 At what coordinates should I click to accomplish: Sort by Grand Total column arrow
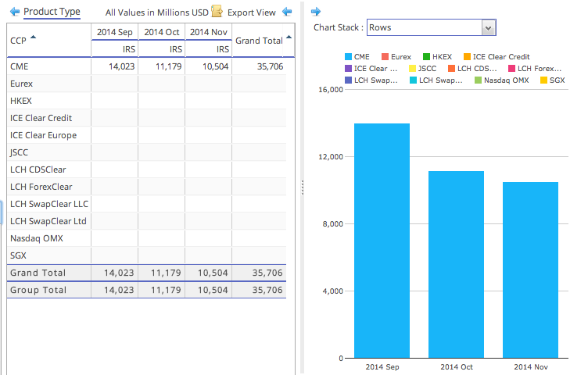click(x=289, y=37)
